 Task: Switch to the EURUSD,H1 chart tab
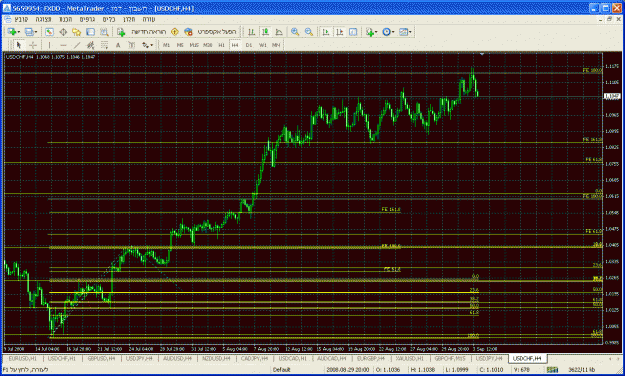point(23,358)
